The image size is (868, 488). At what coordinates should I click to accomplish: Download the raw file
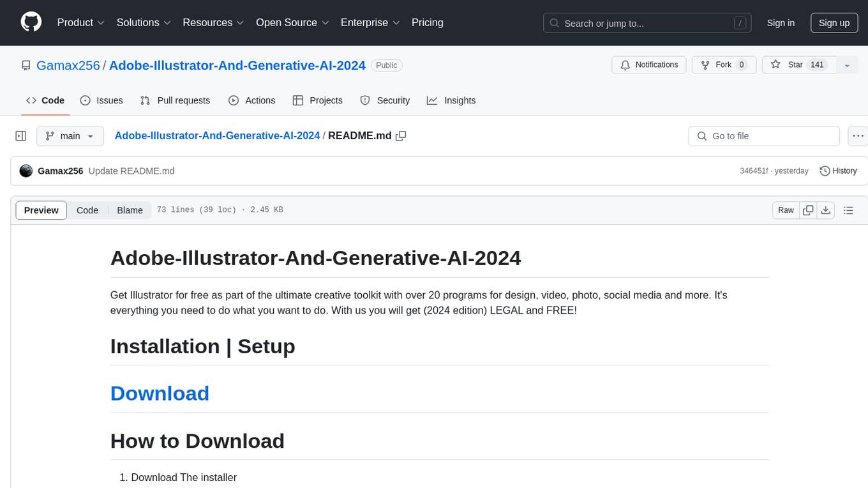pos(826,210)
